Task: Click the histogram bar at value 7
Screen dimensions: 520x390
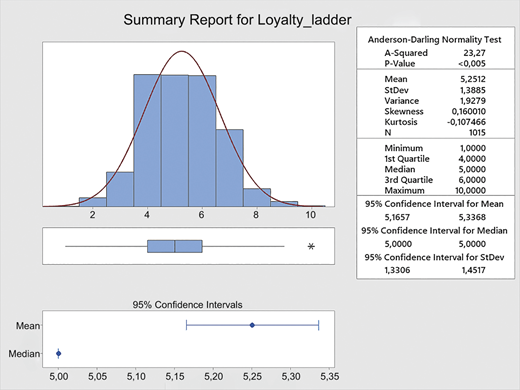Action: tap(229, 168)
